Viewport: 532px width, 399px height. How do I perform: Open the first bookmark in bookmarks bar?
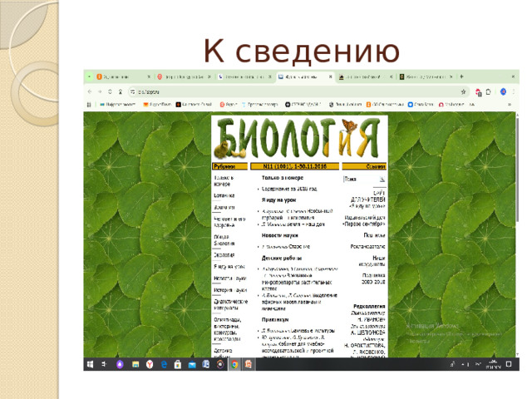[x=117, y=105]
